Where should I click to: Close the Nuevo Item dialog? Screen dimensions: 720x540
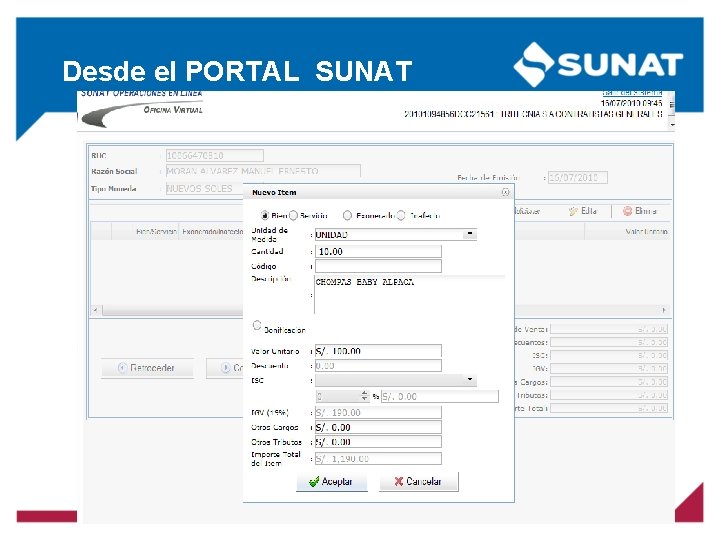click(506, 192)
